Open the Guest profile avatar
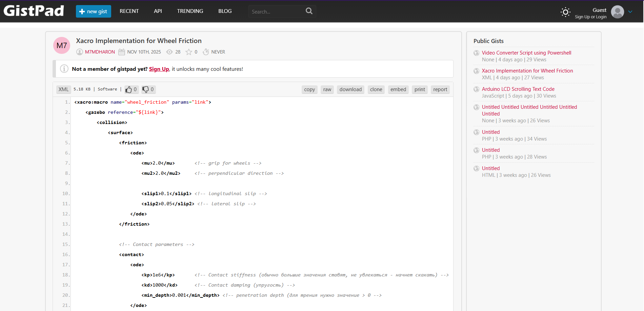644x311 pixels. pos(618,12)
